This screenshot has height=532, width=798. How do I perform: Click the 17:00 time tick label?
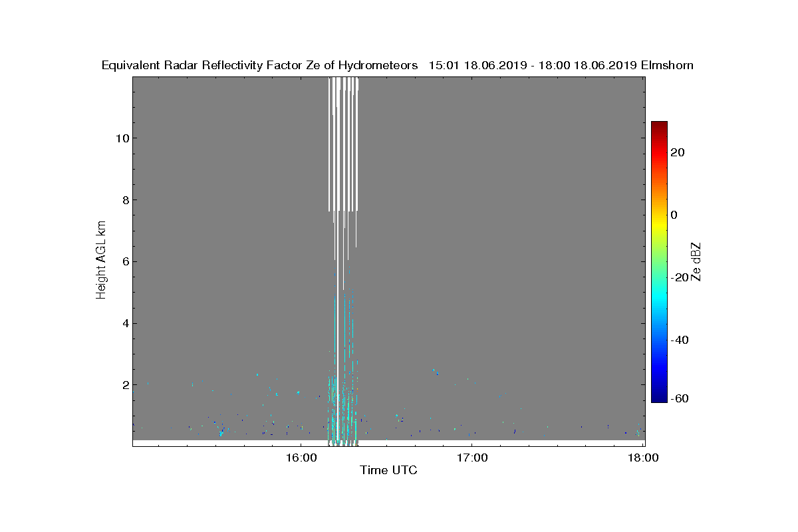tap(471, 458)
